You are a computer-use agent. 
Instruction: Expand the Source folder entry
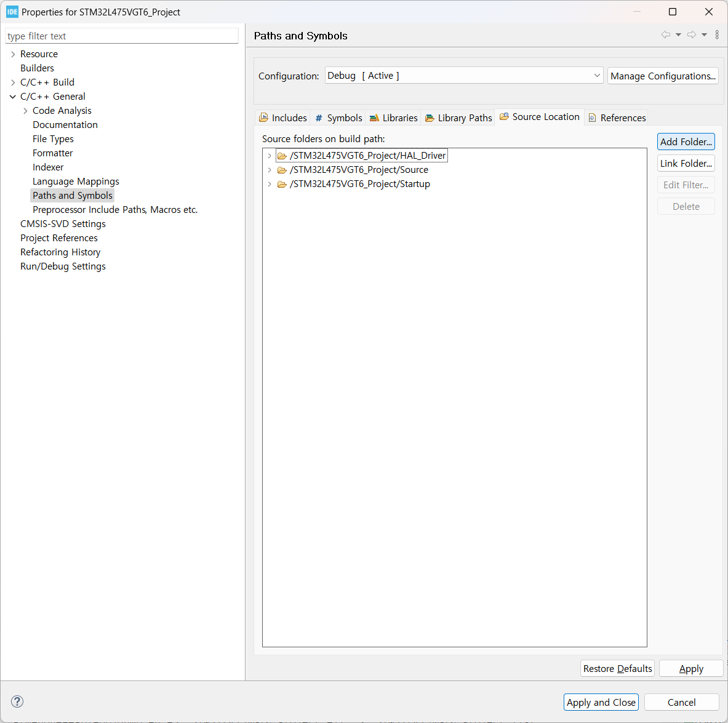coord(270,170)
